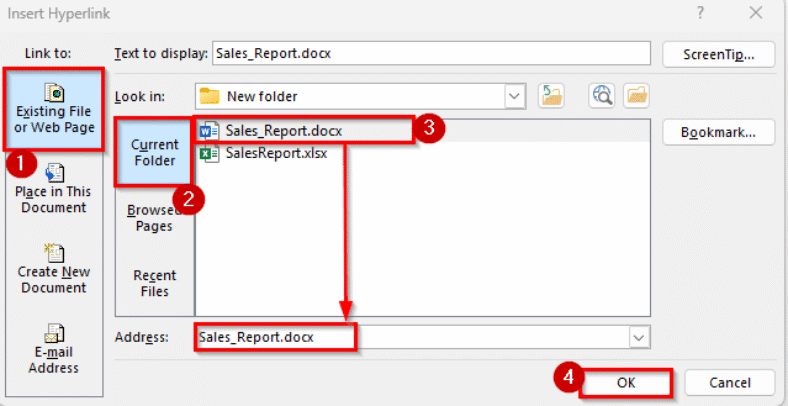The image size is (788, 406).
Task: Click the Browse the Web icon
Action: 602,95
